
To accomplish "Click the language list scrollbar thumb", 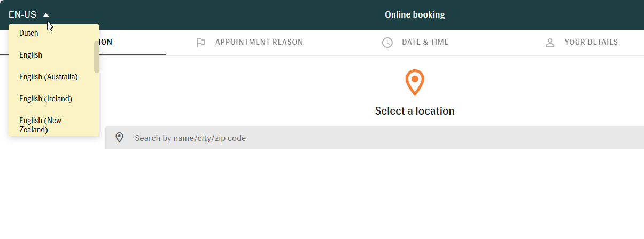I will tap(97, 56).
